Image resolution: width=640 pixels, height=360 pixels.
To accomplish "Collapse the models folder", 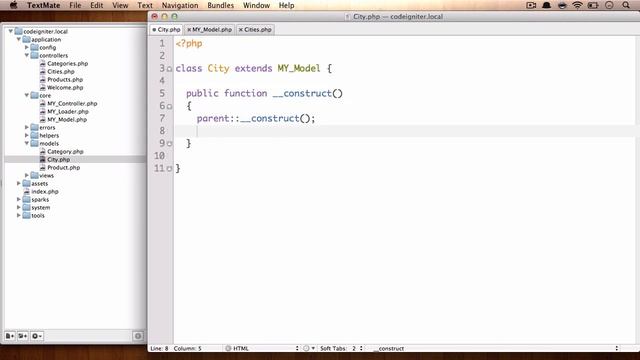I will click(x=27, y=144).
